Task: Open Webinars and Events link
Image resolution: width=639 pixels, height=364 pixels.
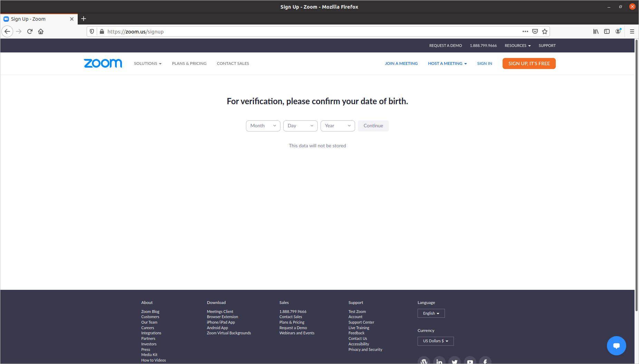Action: pyautogui.click(x=297, y=333)
